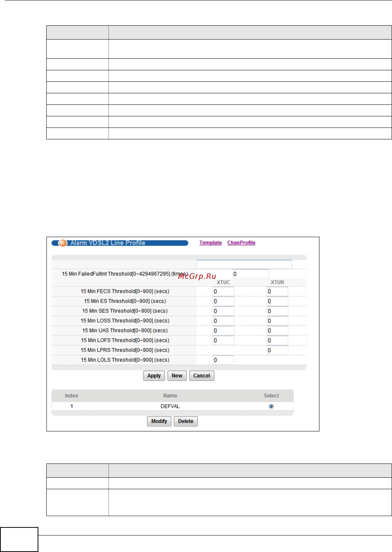Image resolution: width=392 pixels, height=552 pixels.
Task: Click the XTUC ES Threshold field
Action: pos(223,301)
